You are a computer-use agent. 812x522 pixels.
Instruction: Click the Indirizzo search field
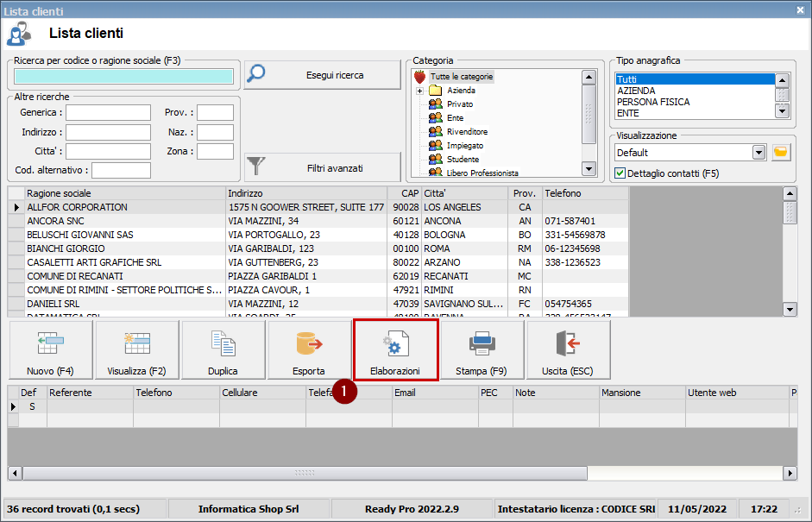[x=108, y=132]
